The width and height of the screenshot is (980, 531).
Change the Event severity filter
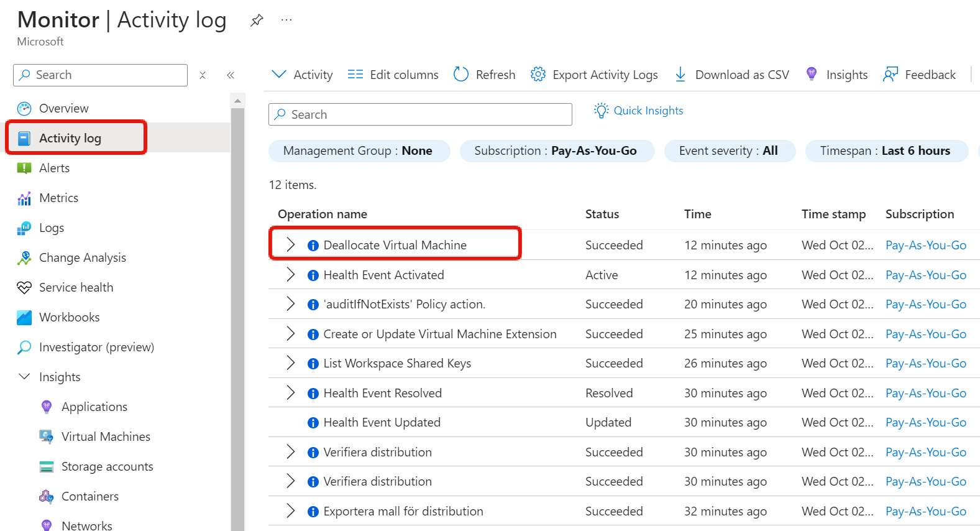click(730, 151)
